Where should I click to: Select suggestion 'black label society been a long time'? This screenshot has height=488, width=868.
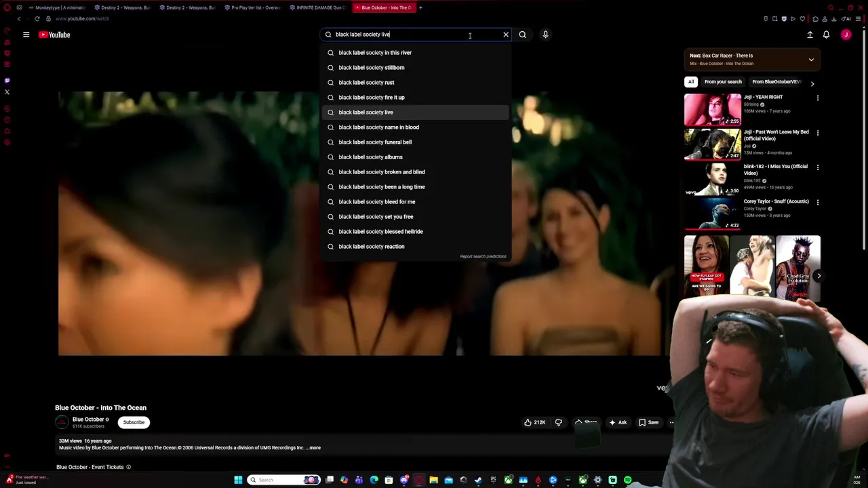tap(416, 187)
